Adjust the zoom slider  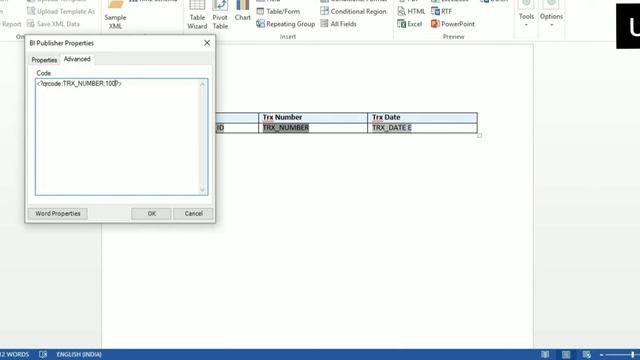click(x=632, y=355)
